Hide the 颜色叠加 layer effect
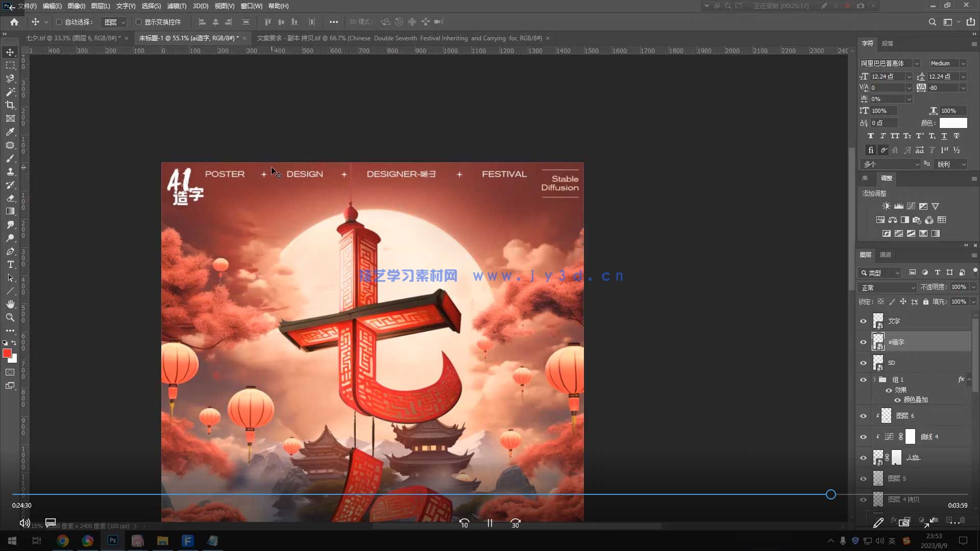980x551 pixels. click(898, 400)
